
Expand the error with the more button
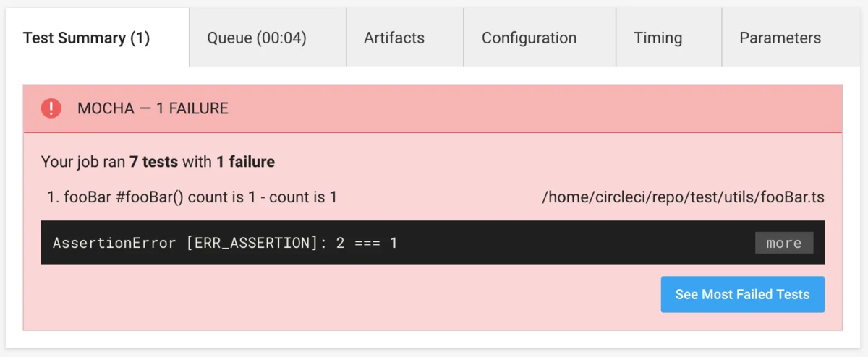pyautogui.click(x=784, y=243)
